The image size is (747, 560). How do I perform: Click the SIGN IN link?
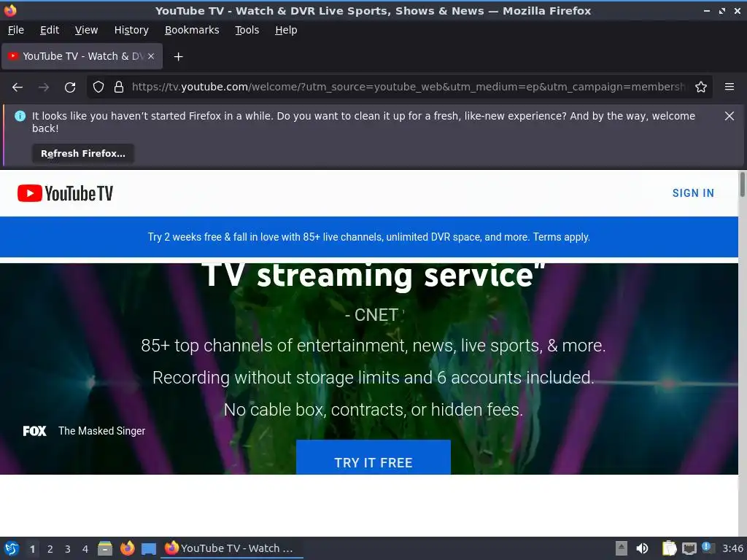tap(693, 193)
